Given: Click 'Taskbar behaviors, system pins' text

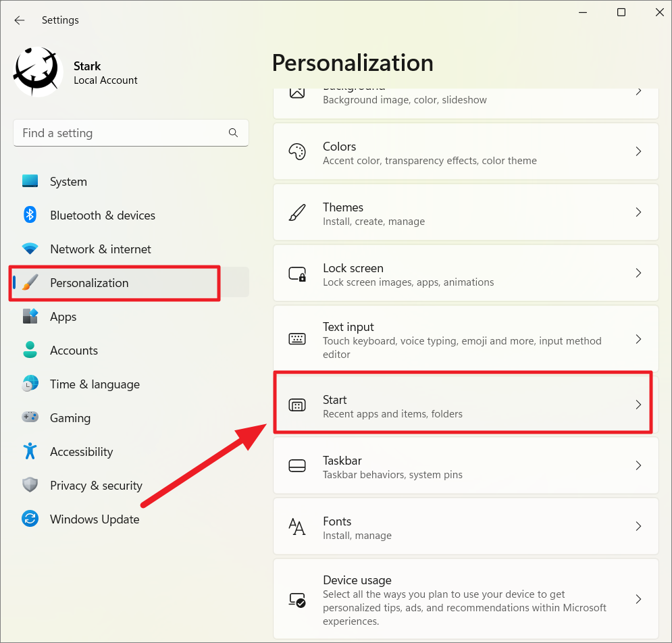Looking at the screenshot, I should (x=392, y=475).
